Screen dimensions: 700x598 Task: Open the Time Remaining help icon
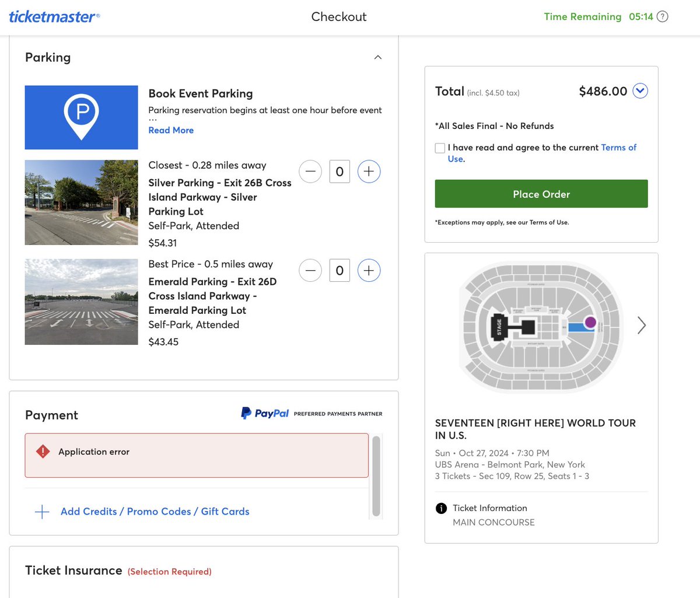pos(662,17)
